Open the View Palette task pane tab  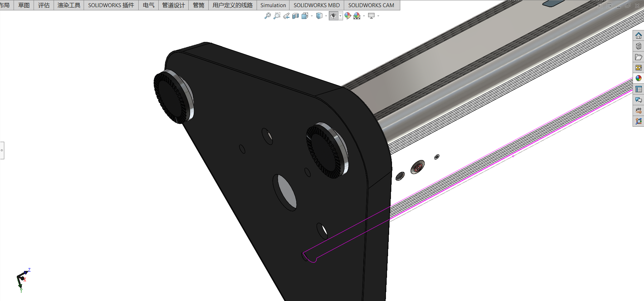pyautogui.click(x=638, y=68)
